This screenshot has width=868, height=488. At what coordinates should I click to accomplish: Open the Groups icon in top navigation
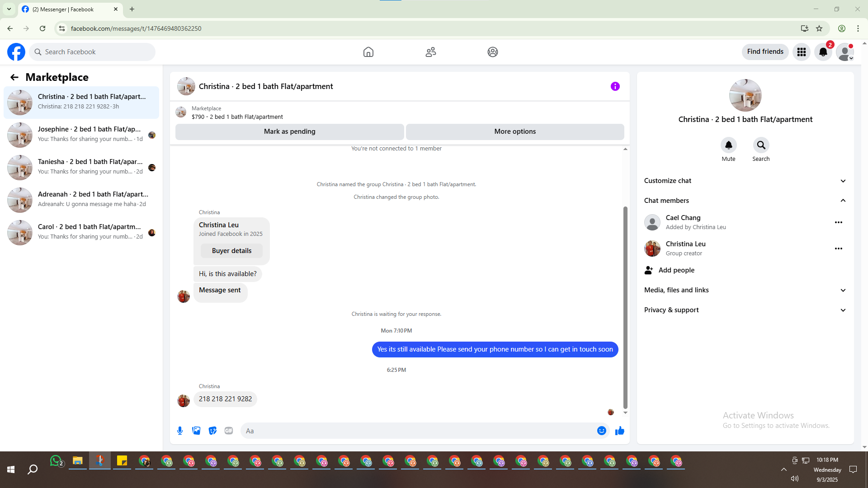pyautogui.click(x=493, y=52)
